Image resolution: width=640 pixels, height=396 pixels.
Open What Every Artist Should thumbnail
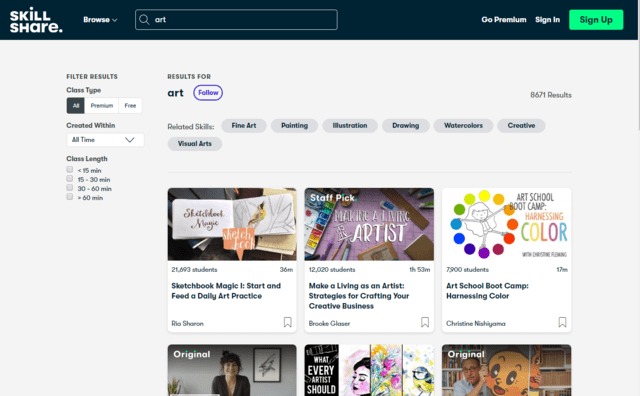pos(369,370)
